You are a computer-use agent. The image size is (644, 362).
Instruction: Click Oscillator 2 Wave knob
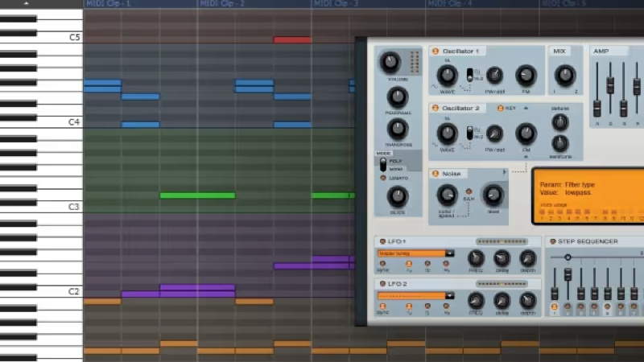pyautogui.click(x=447, y=134)
